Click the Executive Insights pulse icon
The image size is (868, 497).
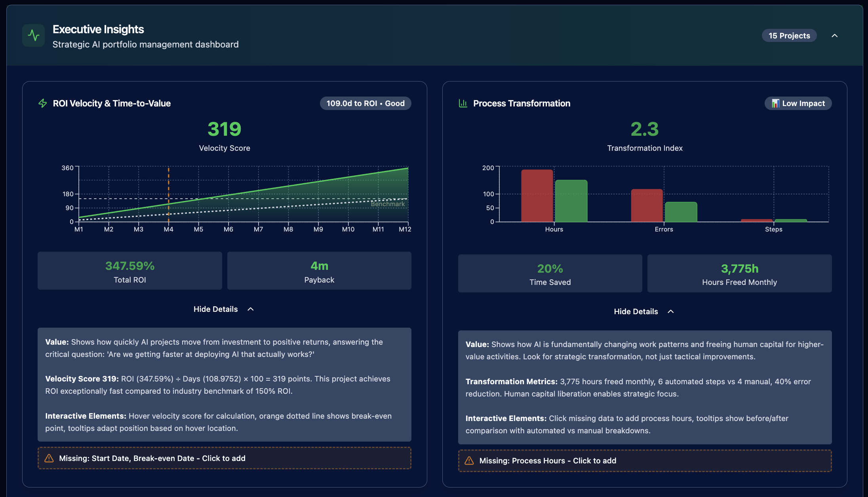tap(34, 35)
